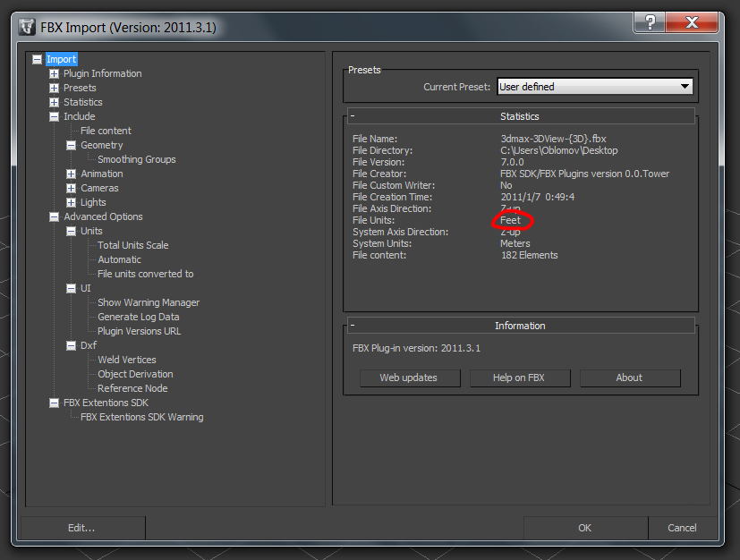Viewport: 740px width, 560px height.
Task: Select File units converted to item
Action: [145, 274]
